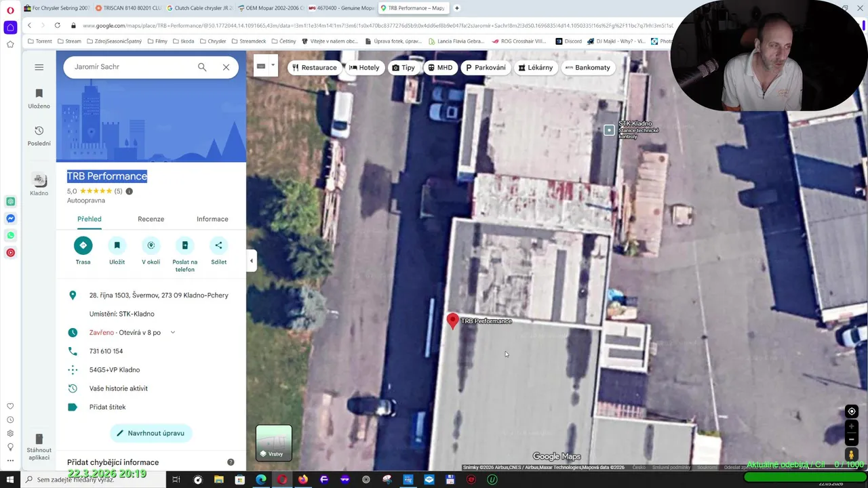Image resolution: width=868 pixels, height=488 pixels.
Task: Select the MHD transit chip
Action: point(440,68)
